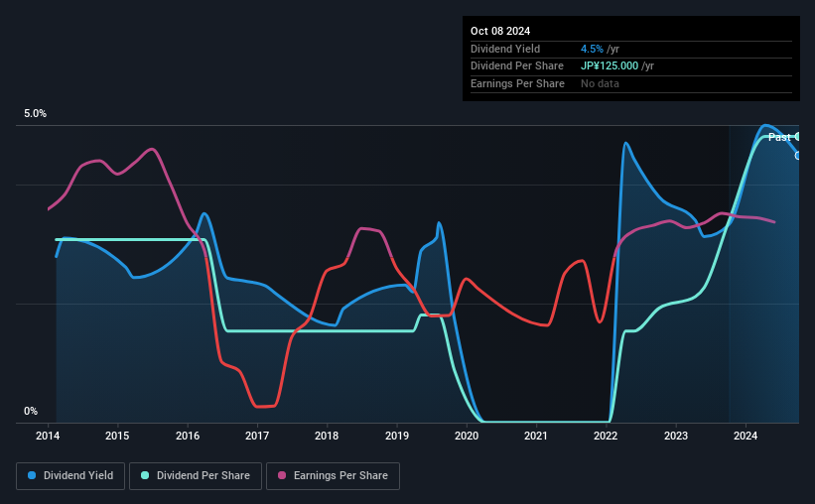This screenshot has height=504, width=815.
Task: Click the teal Dividend Per Share legend dot
Action: tap(145, 475)
